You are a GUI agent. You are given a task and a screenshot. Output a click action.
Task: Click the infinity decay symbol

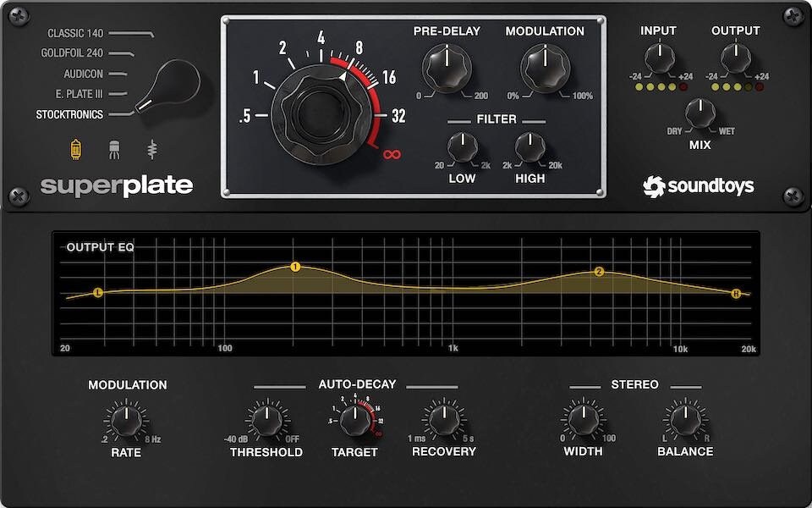(392, 154)
